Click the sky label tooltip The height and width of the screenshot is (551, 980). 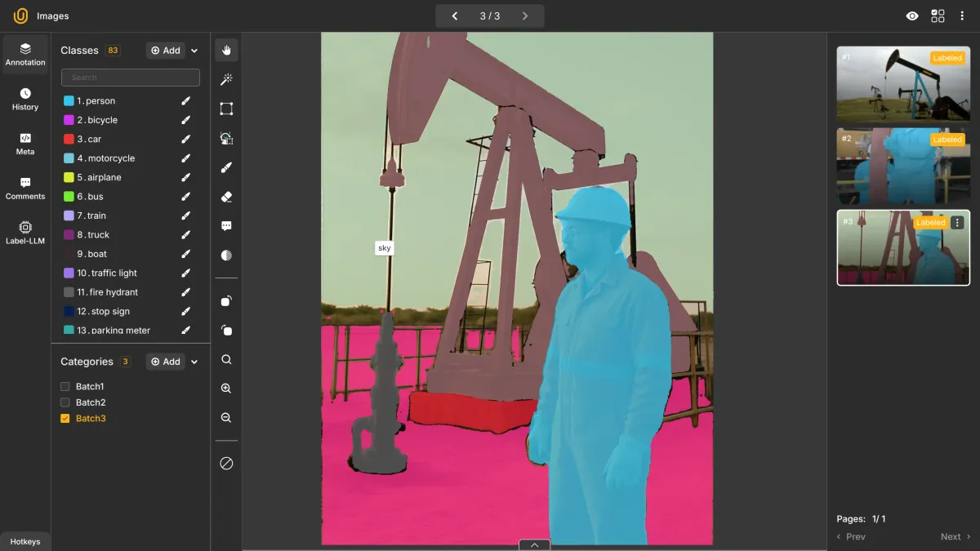click(x=384, y=248)
